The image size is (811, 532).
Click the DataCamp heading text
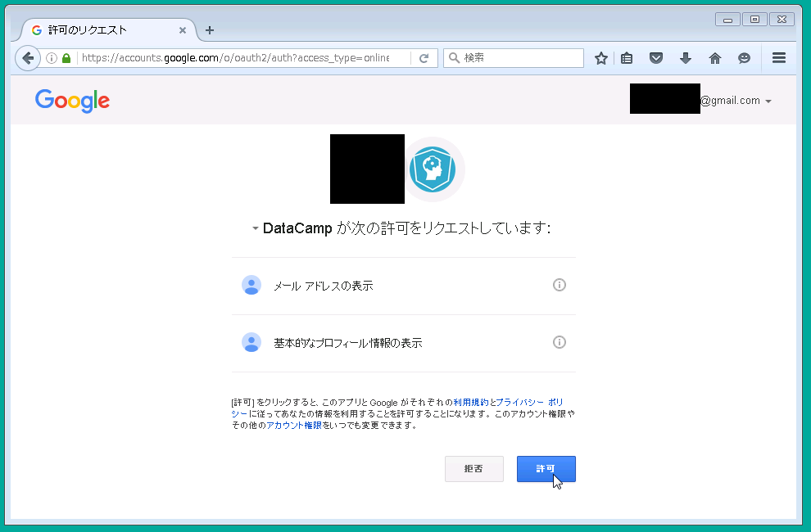tap(297, 228)
